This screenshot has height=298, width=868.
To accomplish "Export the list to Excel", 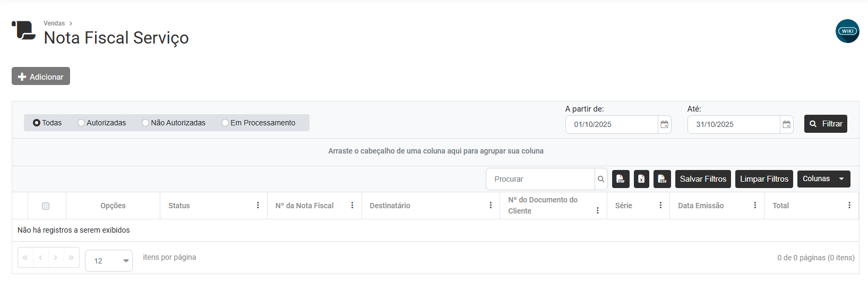I will coord(641,179).
